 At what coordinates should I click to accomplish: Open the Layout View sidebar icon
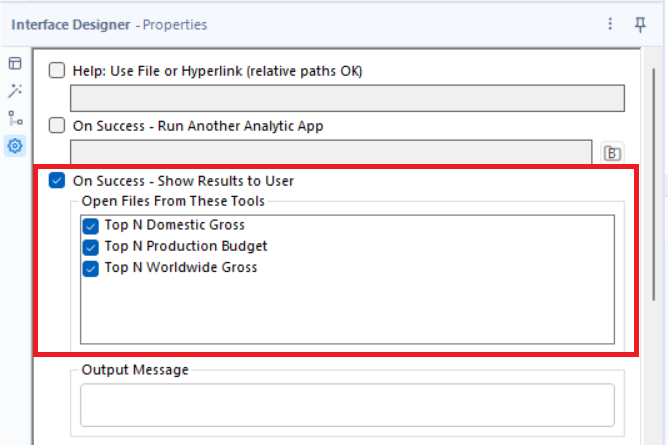click(15, 63)
